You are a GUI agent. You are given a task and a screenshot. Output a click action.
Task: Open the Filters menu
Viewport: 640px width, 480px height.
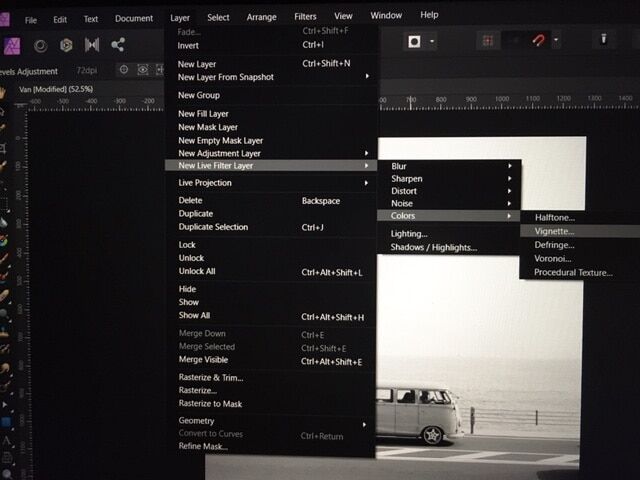click(x=305, y=16)
